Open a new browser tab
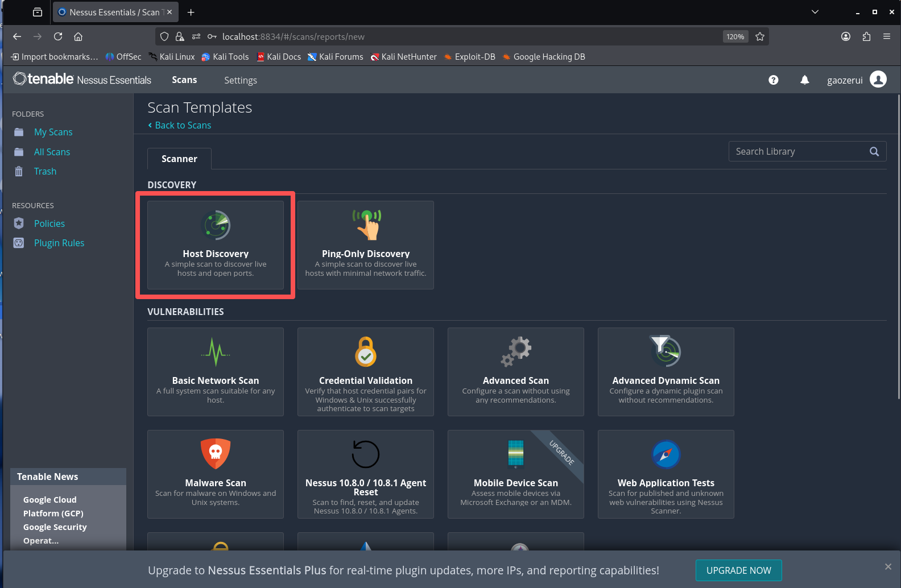 [191, 12]
